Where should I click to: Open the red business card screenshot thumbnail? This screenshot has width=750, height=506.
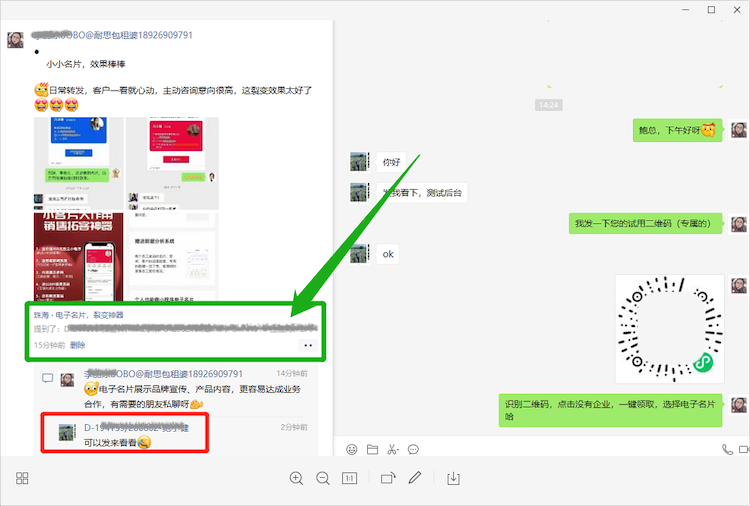[173, 163]
